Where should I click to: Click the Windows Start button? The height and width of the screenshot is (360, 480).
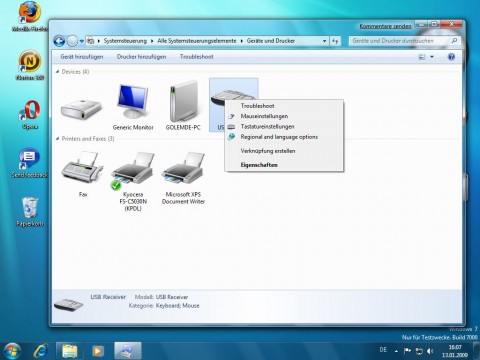pos(12,351)
